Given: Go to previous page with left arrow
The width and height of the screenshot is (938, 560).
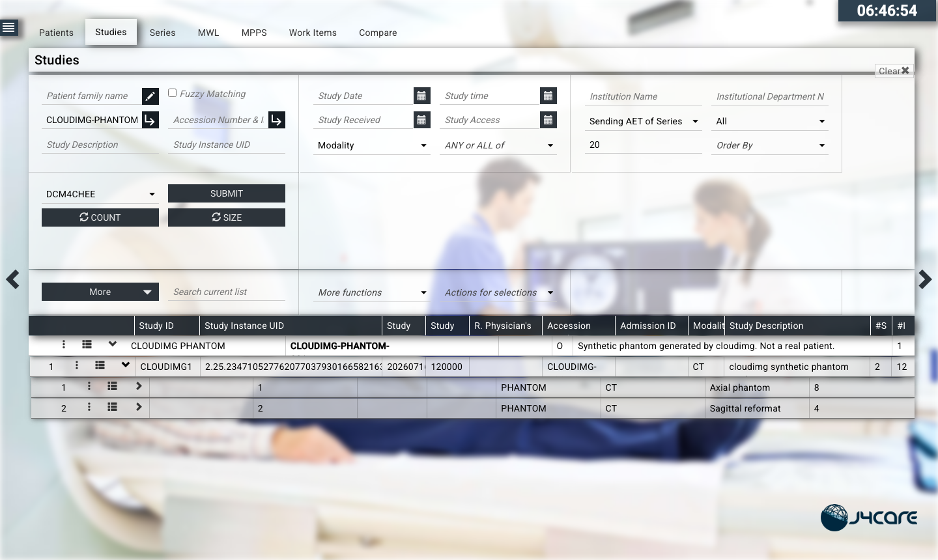Looking at the screenshot, I should coord(12,279).
